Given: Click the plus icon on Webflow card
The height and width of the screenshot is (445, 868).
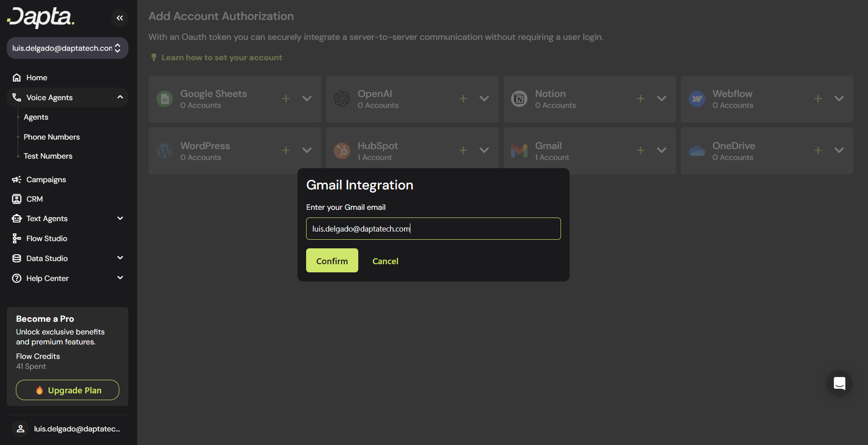Looking at the screenshot, I should pos(818,99).
